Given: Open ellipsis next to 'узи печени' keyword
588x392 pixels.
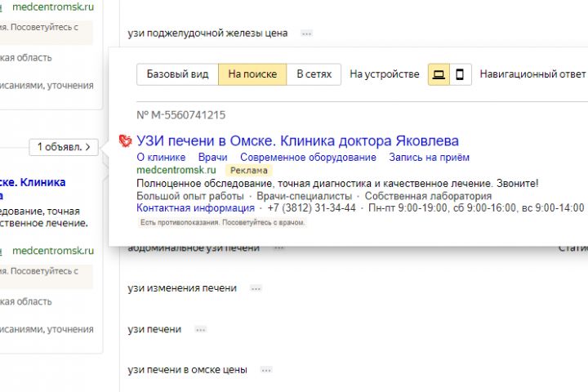Looking at the screenshot, I should 201,330.
